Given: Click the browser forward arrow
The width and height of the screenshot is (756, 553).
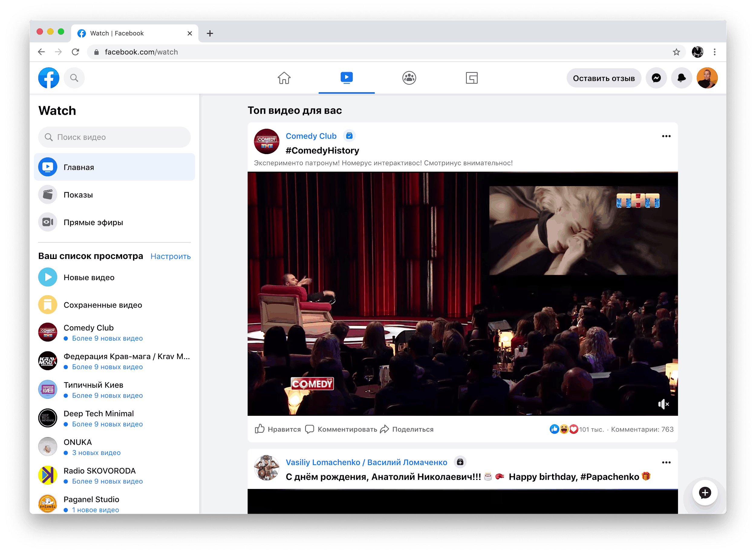Looking at the screenshot, I should [x=58, y=52].
